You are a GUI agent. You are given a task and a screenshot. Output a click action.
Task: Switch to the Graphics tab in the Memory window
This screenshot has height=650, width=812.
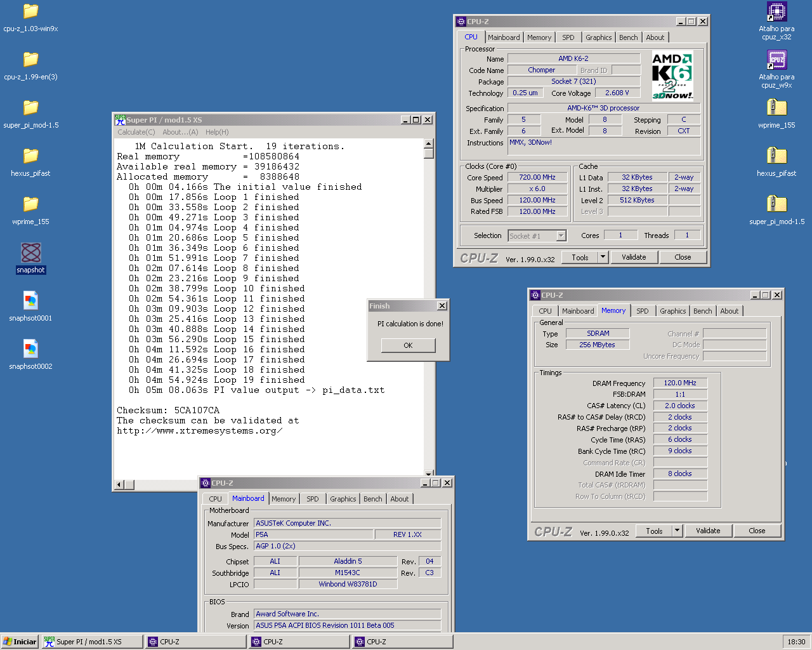(x=672, y=310)
